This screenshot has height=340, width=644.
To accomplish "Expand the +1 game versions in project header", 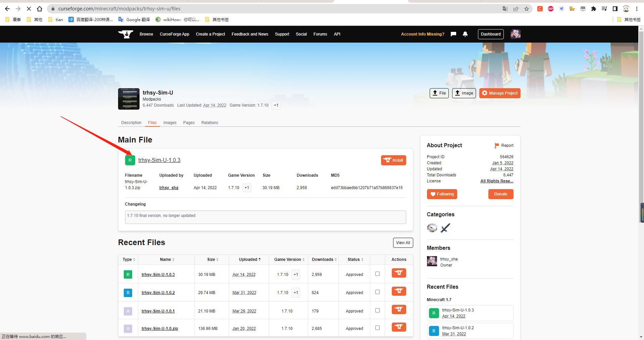I will pos(276,105).
